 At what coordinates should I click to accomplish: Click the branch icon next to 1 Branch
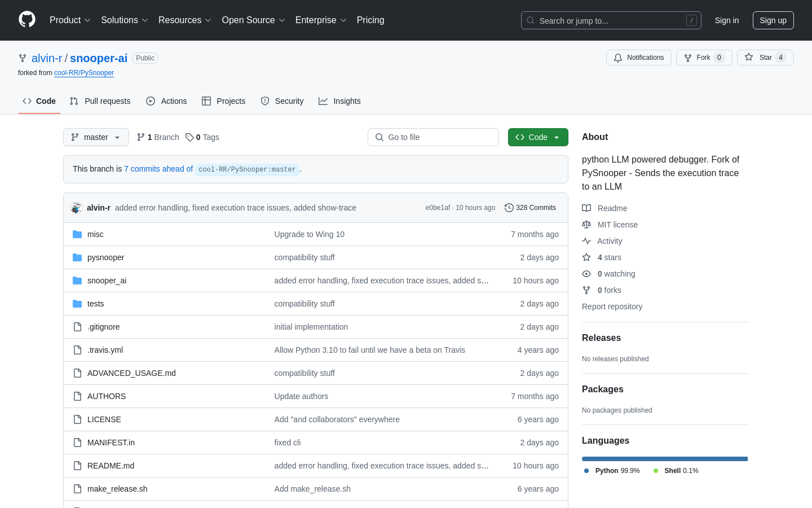[141, 137]
